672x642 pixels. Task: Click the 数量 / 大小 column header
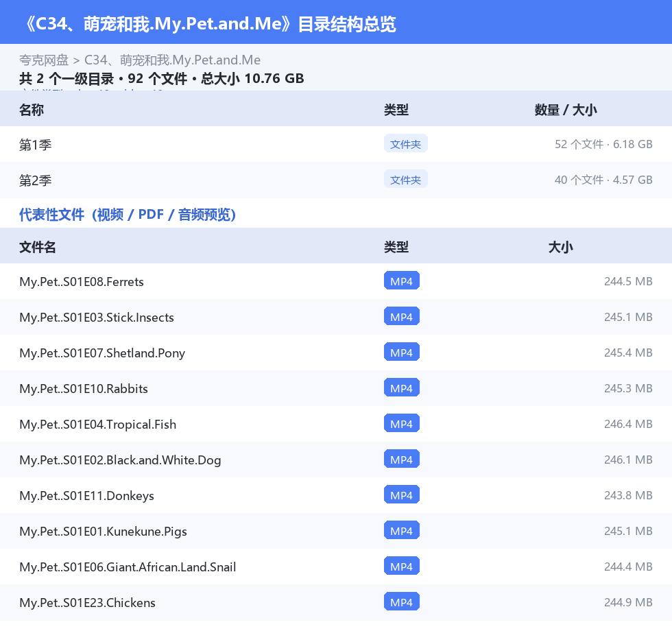point(566,110)
